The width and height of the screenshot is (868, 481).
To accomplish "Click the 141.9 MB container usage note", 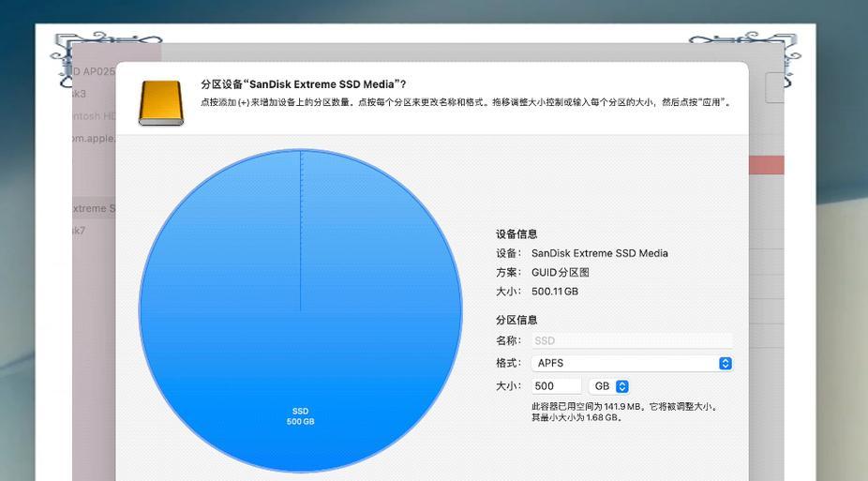I will click(x=625, y=412).
